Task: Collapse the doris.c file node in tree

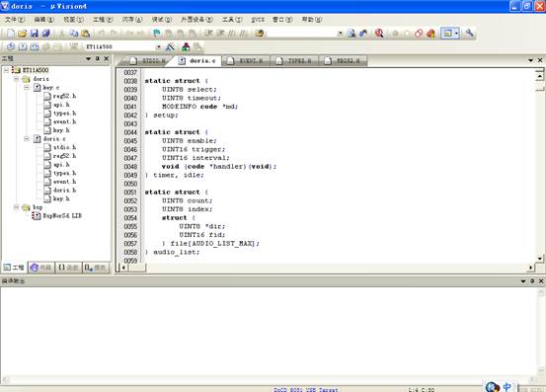Action: click(27, 139)
